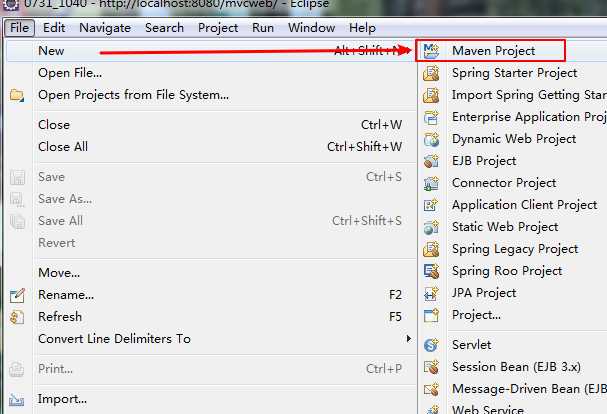Click the Dynamic Web Project icon
The height and width of the screenshot is (414, 607).
[431, 139]
